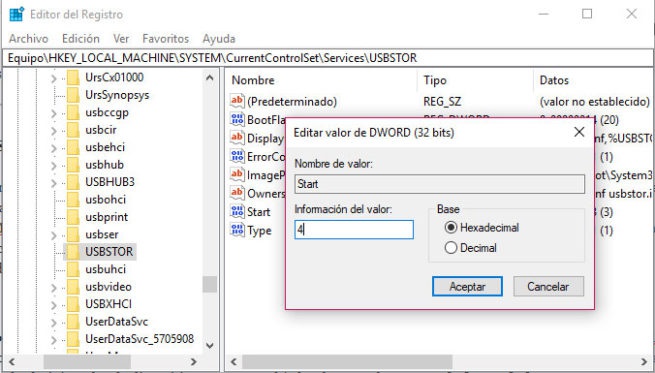Expand the USBHUB3 tree node
Screen dimensions: 655x373
pos(53,183)
